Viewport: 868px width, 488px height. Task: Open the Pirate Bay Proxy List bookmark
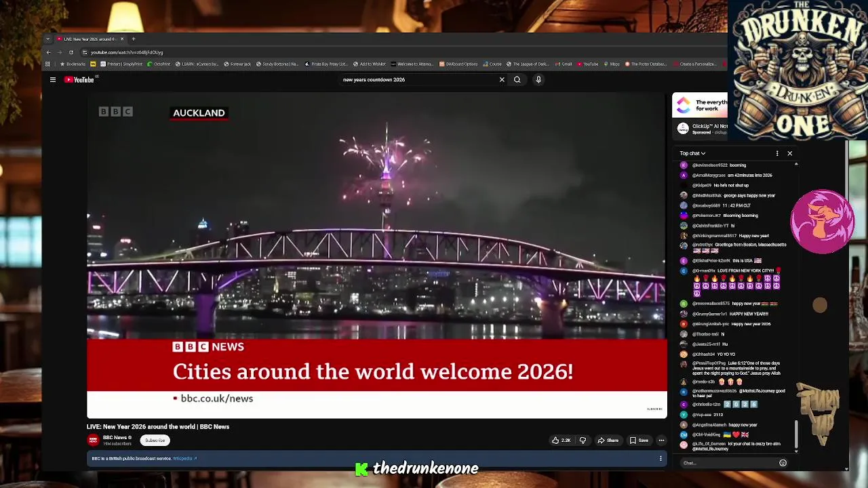[x=326, y=64]
